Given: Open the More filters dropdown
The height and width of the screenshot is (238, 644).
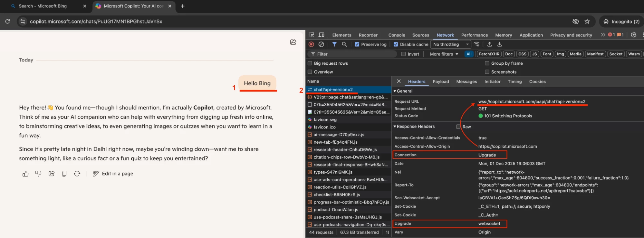Looking at the screenshot, I should pyautogui.click(x=444, y=54).
